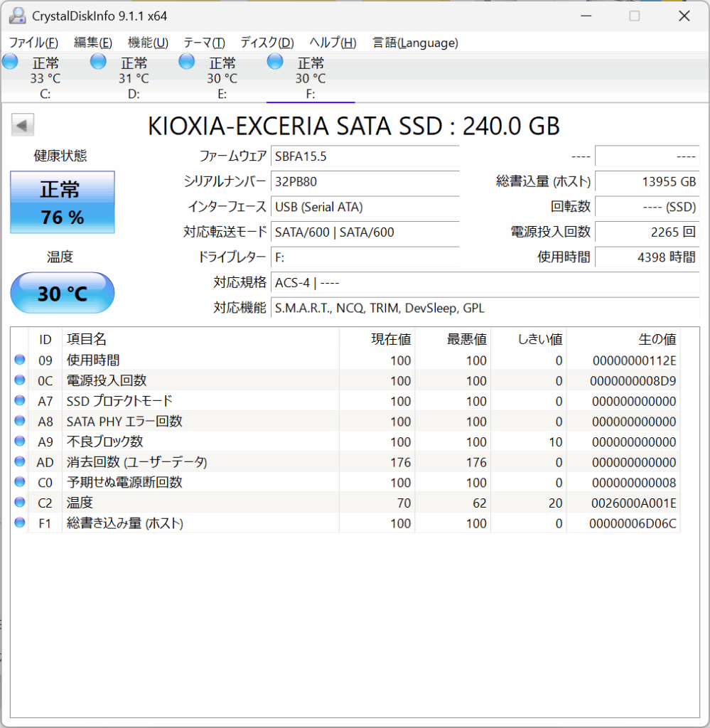
Task: Switch to drive D: tab at 31 °C
Action: (x=134, y=77)
